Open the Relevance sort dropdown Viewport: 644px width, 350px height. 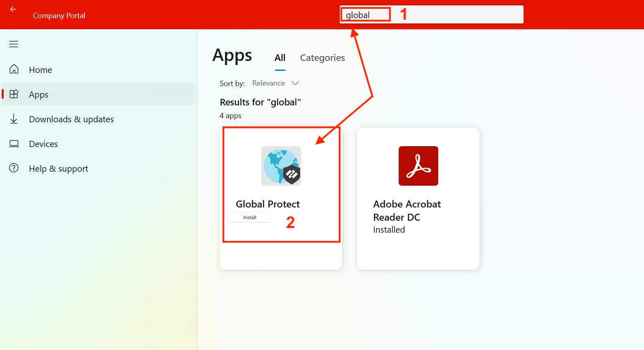tap(268, 83)
